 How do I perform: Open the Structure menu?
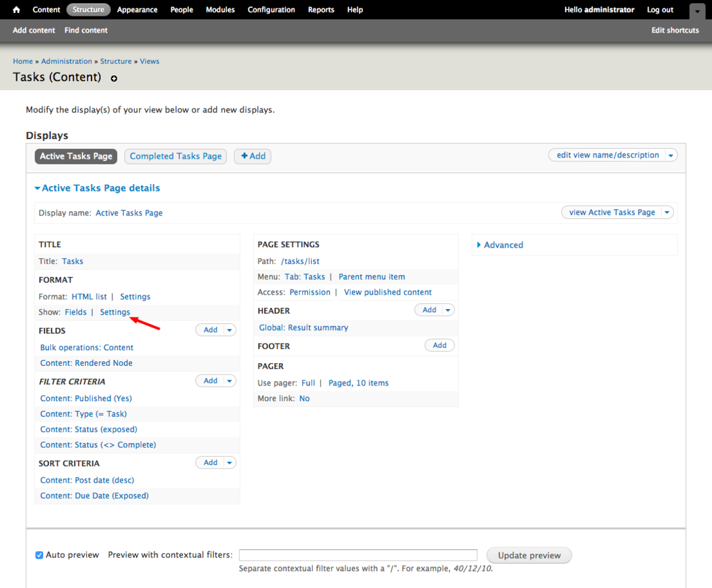(x=88, y=10)
